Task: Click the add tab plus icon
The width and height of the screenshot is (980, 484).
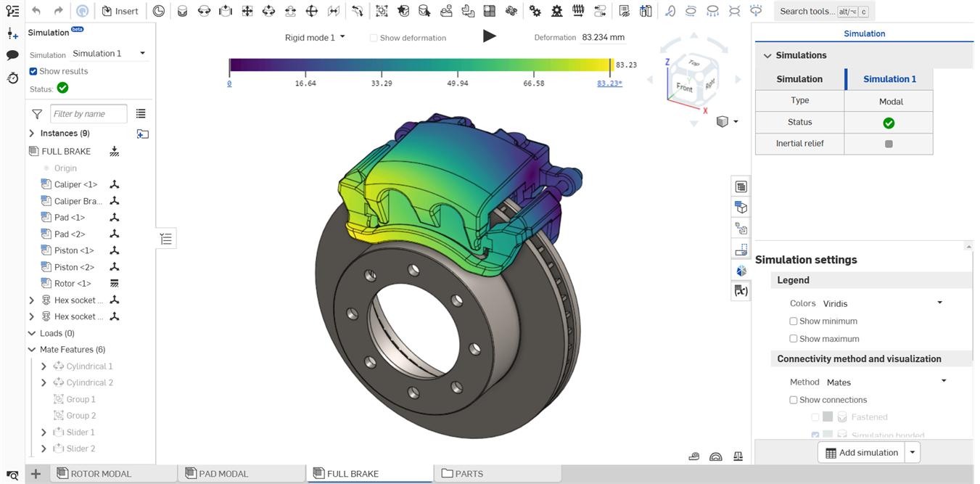Action: pos(36,474)
